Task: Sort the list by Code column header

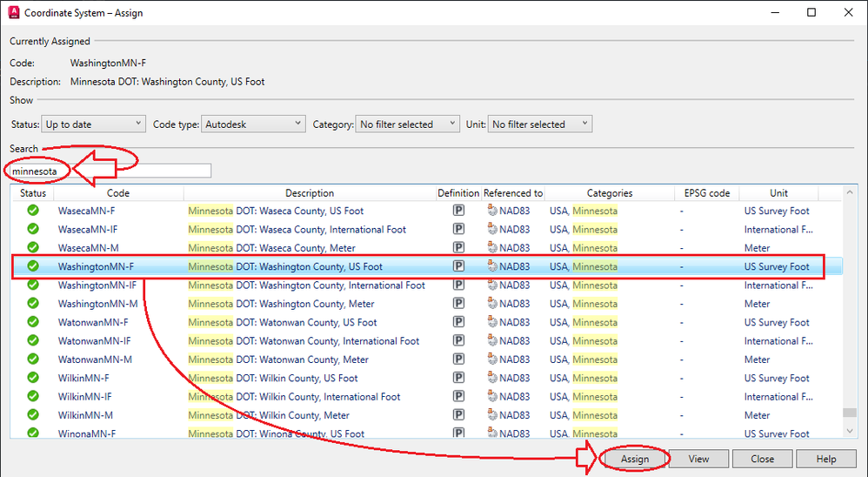Action: (x=118, y=192)
